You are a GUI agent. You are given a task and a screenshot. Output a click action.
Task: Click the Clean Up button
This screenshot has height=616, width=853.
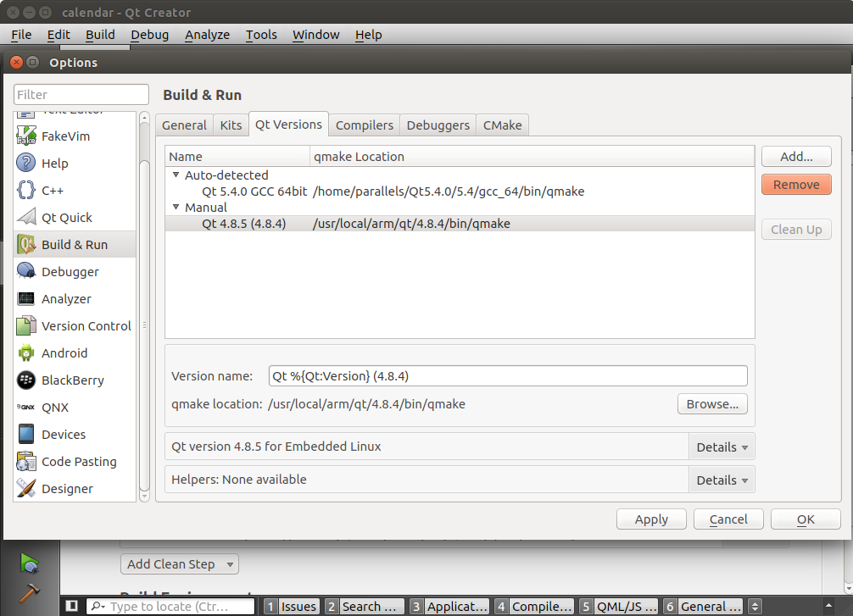[x=796, y=230]
